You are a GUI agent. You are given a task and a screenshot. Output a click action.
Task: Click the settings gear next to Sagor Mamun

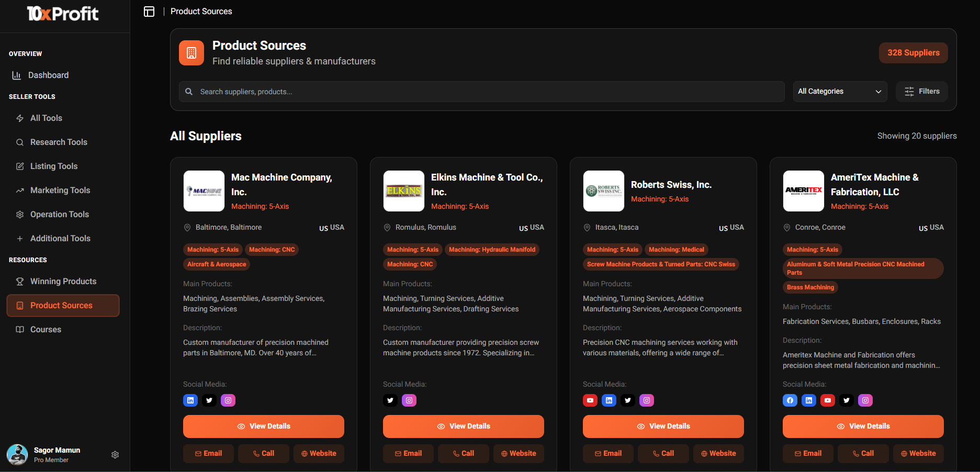point(115,455)
